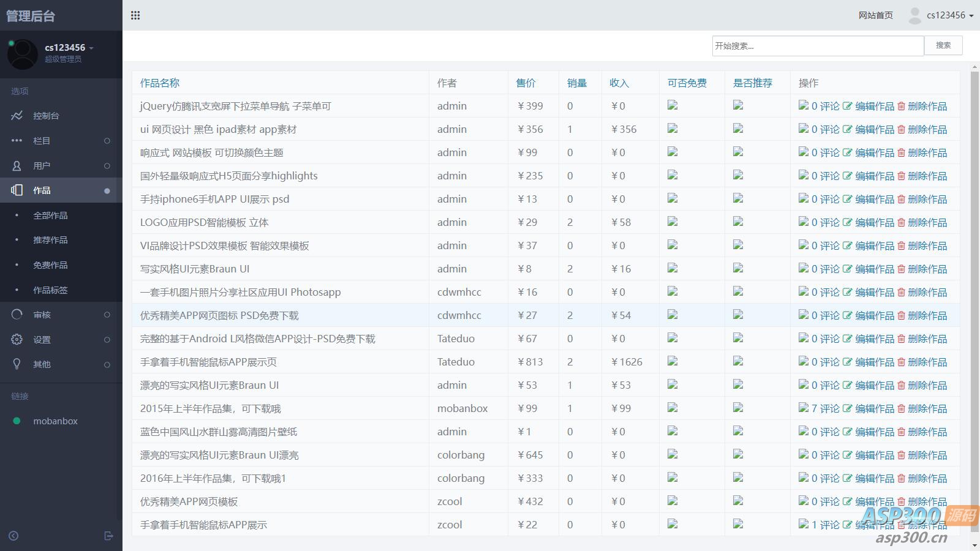Click the 控制台 dashboard chart icon
This screenshot has height=551, width=980.
coord(17,116)
